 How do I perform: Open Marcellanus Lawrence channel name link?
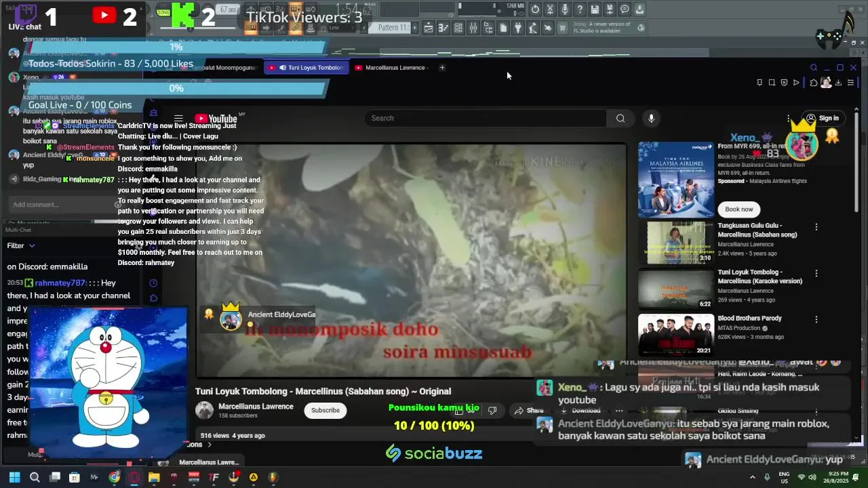256,407
